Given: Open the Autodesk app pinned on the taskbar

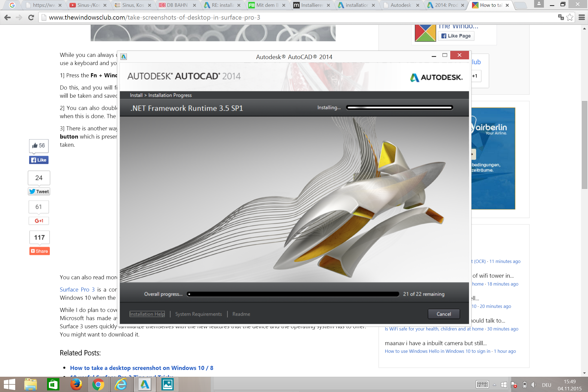Looking at the screenshot, I should coord(144,384).
